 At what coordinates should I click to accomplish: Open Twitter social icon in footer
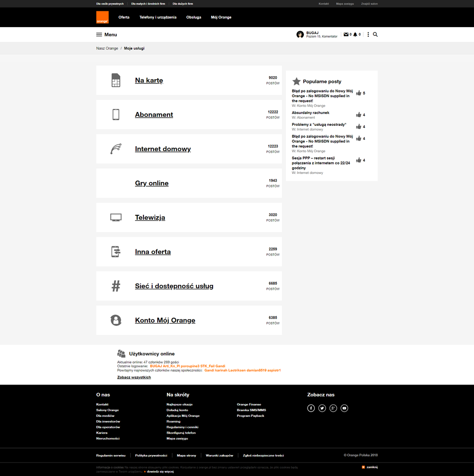322,408
